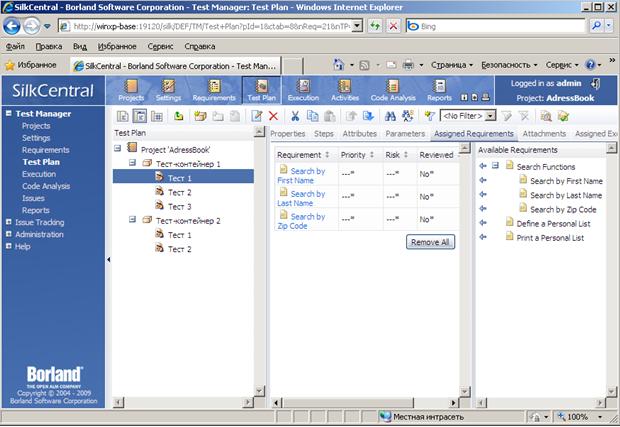Go to Requirements in the sidebar
620x427 pixels.
click(x=45, y=150)
